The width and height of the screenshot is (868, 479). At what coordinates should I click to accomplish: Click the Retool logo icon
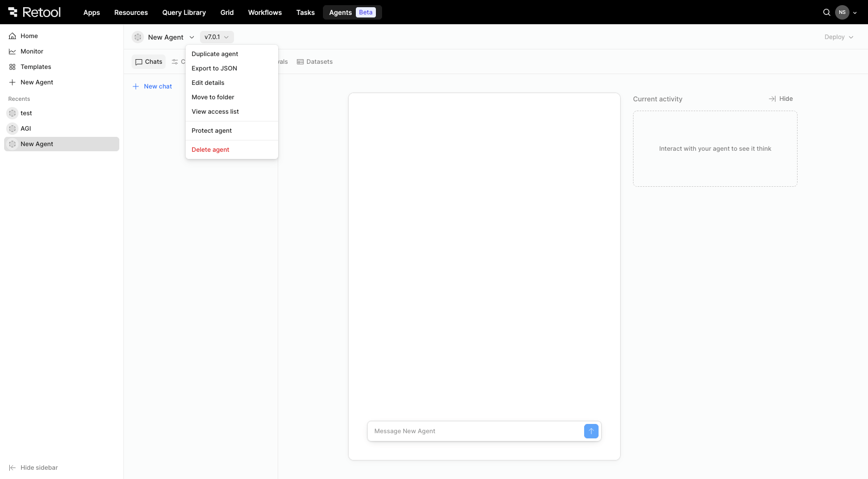click(13, 12)
